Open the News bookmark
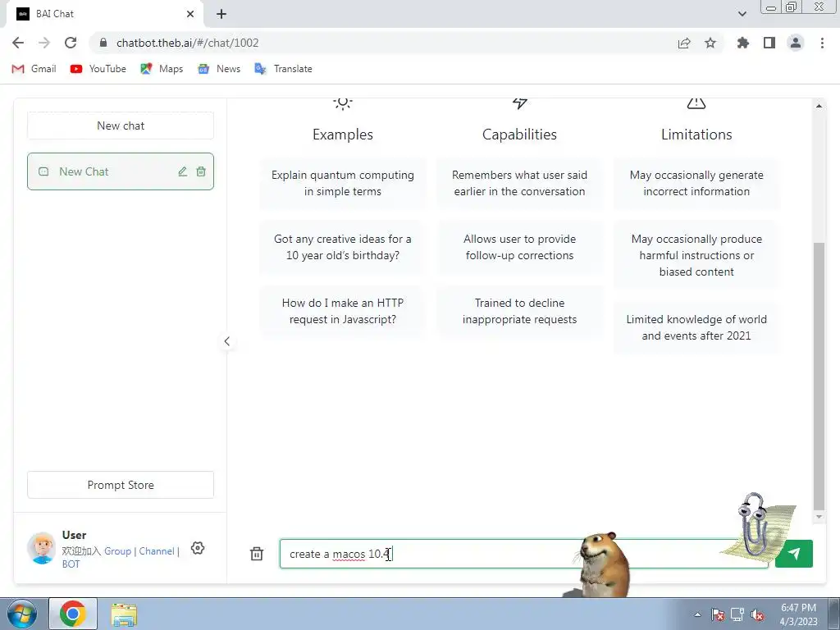The image size is (840, 630). pyautogui.click(x=218, y=69)
